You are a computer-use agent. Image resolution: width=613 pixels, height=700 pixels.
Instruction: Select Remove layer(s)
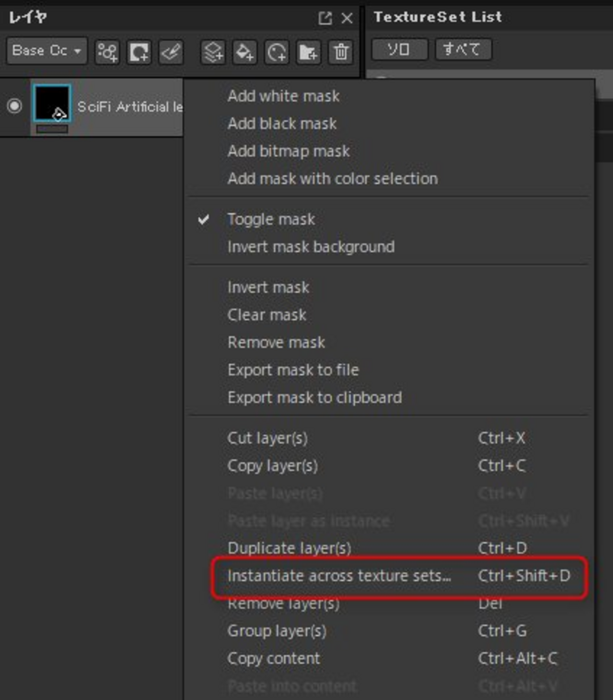tap(388, 604)
